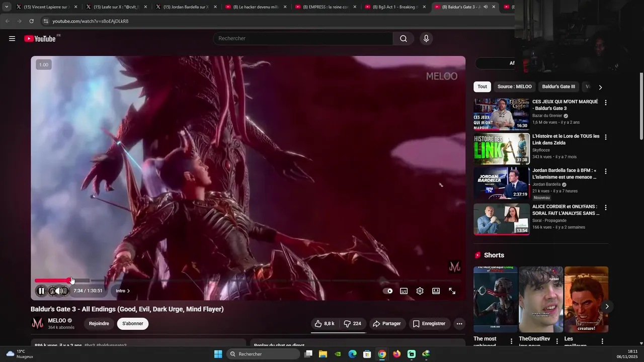
Task: Expand the Intro chapter list
Action: pyautogui.click(x=123, y=291)
